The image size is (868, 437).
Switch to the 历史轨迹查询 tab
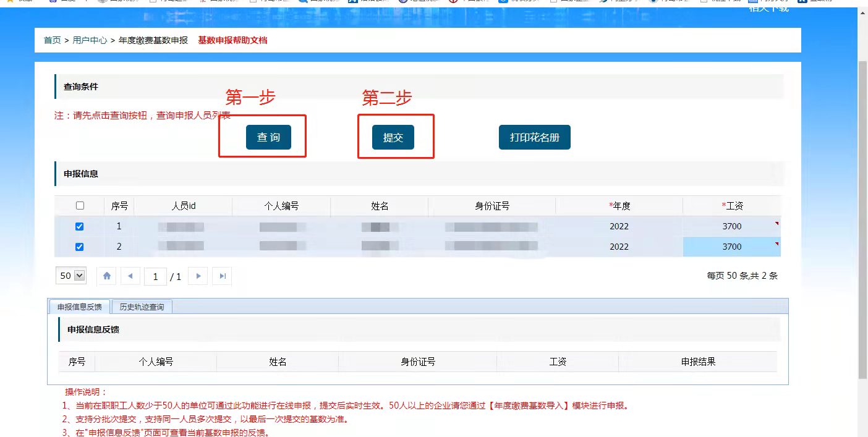pos(142,307)
